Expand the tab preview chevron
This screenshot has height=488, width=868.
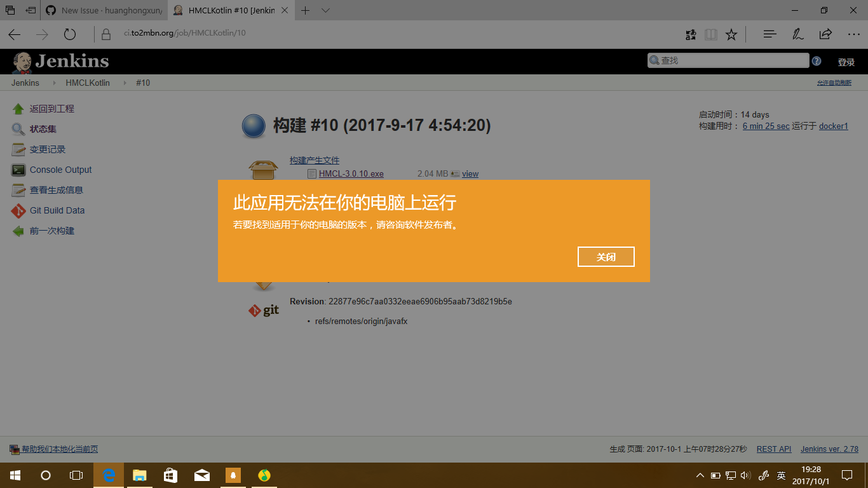325,10
